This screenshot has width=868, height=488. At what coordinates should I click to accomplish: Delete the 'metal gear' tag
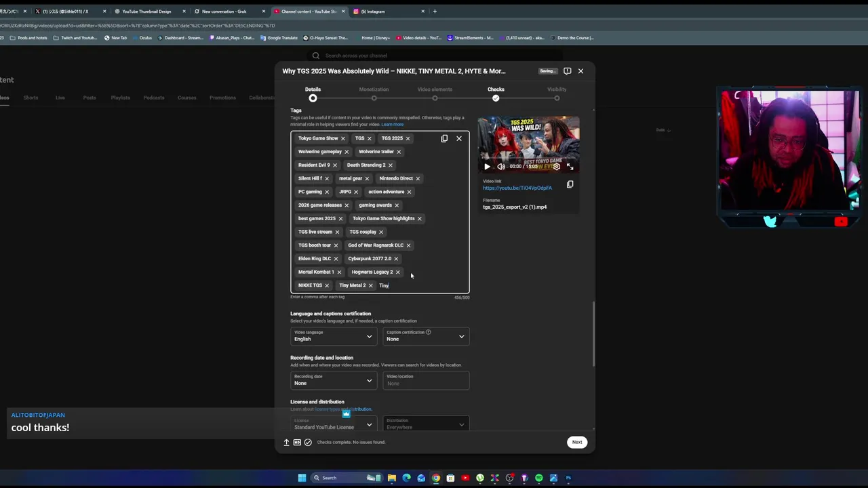367,178
